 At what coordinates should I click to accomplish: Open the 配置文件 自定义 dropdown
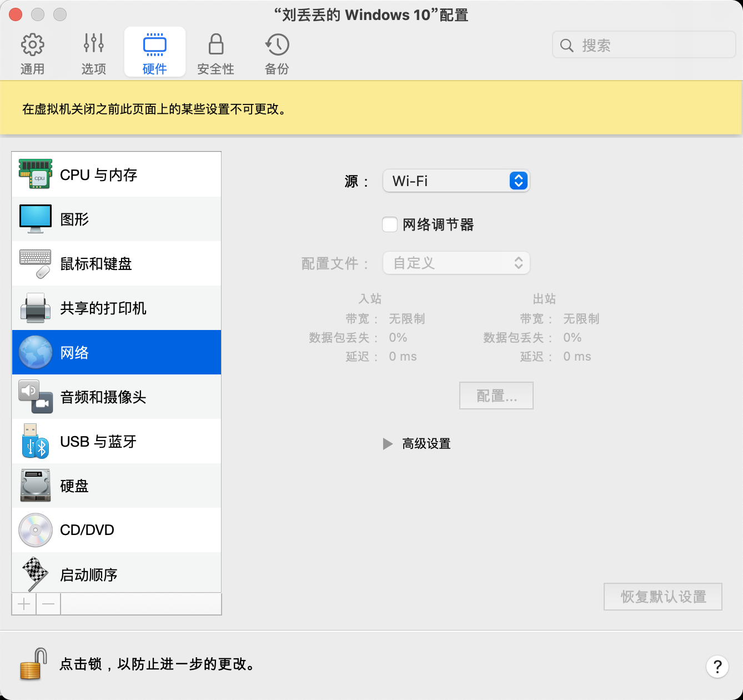(456, 263)
